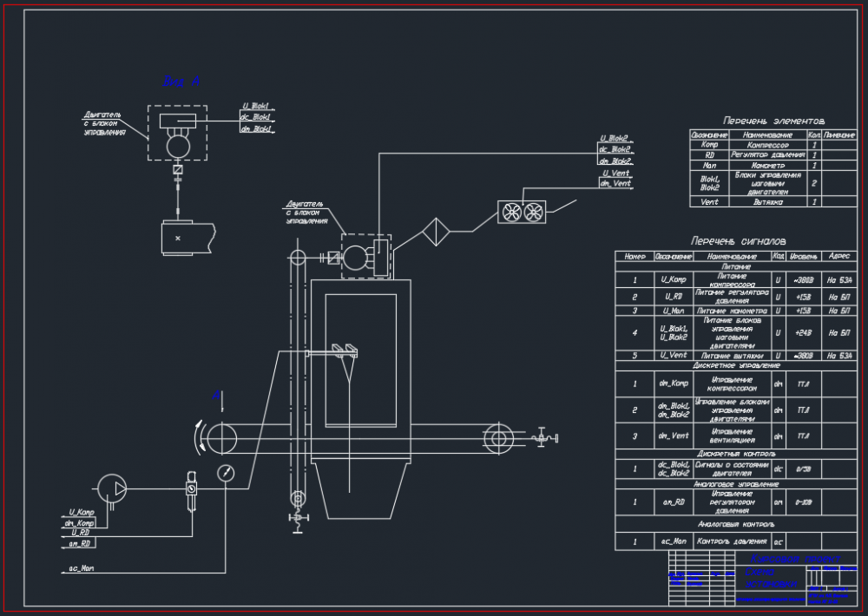Click the 'Курсовой проект' title block text
This screenshot has width=868, height=616.
(x=795, y=559)
